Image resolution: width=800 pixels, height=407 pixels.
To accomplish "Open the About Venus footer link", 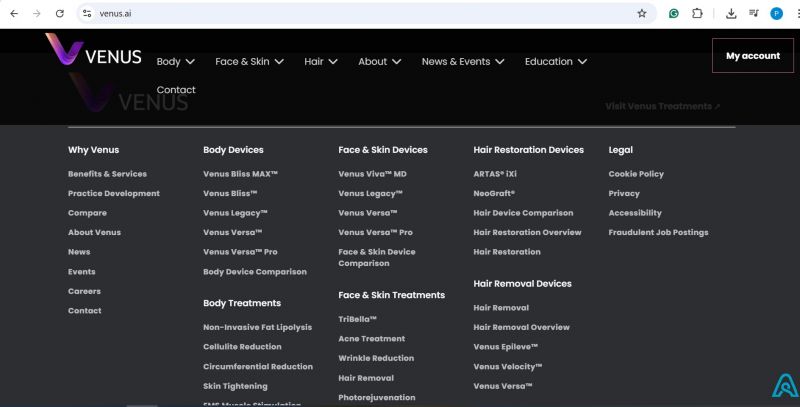I will 94,232.
